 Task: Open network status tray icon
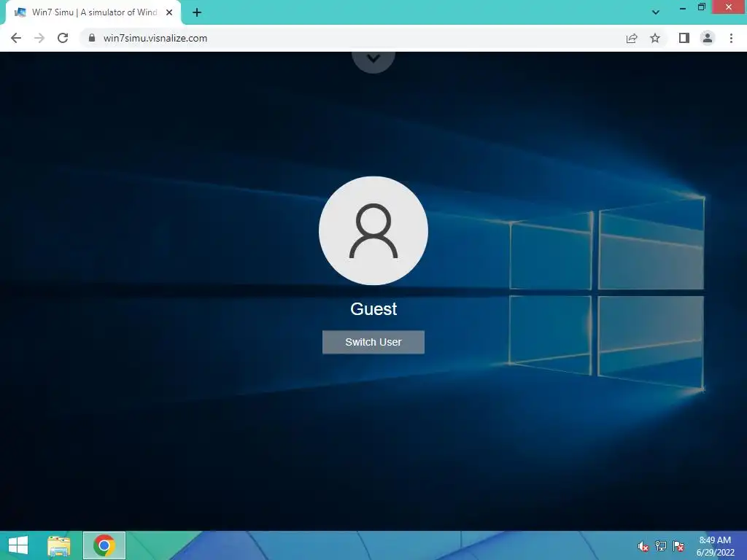pyautogui.click(x=661, y=546)
